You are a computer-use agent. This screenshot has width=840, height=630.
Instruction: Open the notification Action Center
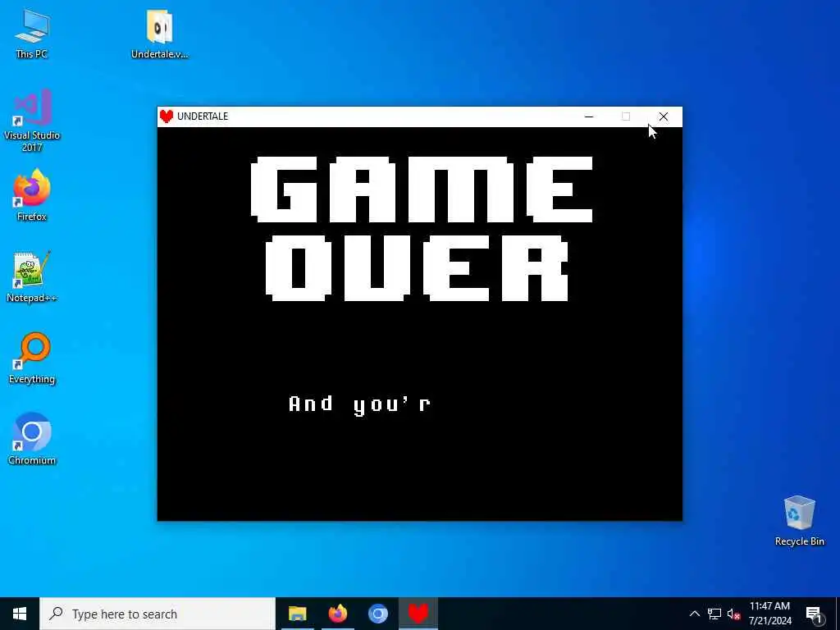[814, 614]
